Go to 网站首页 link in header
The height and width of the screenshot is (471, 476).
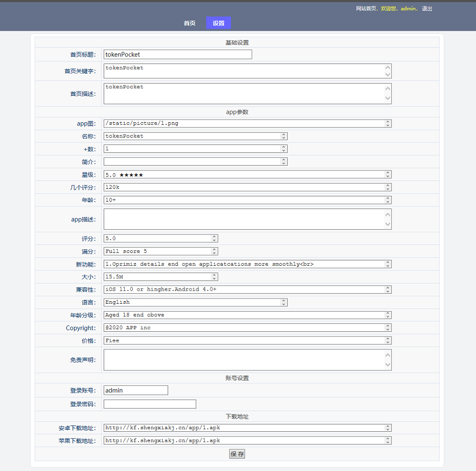[x=366, y=8]
